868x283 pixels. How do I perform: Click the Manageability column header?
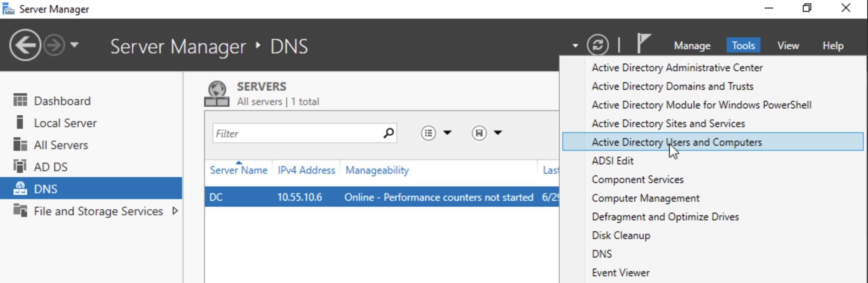click(377, 170)
